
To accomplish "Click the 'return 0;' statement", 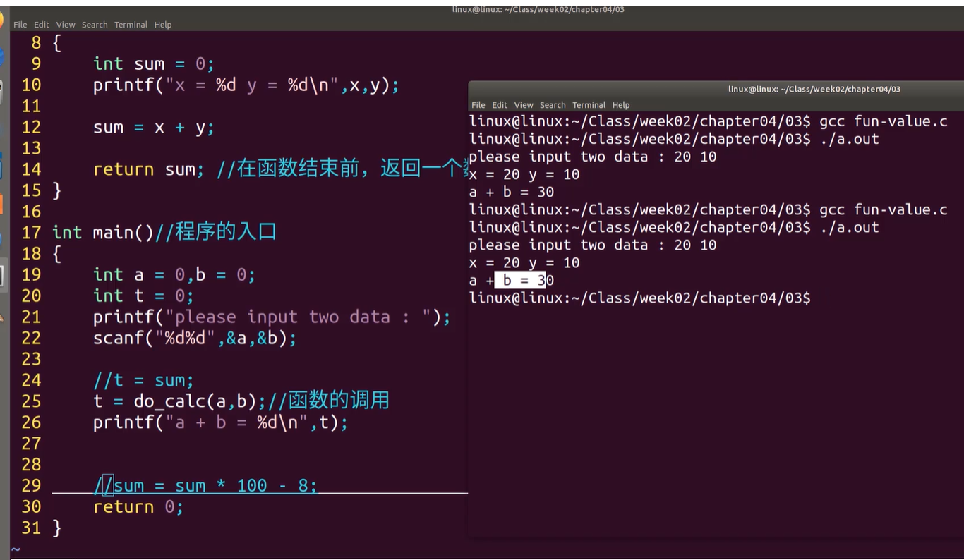I will coord(138,506).
